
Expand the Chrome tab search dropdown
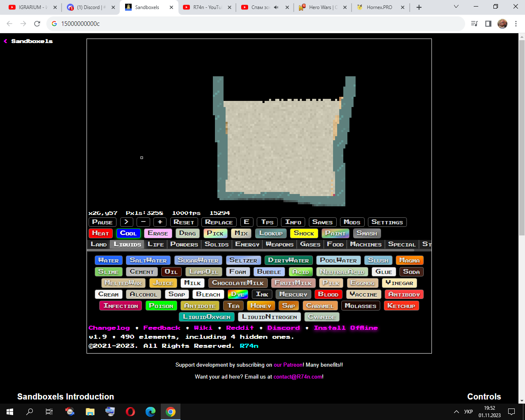(x=456, y=7)
